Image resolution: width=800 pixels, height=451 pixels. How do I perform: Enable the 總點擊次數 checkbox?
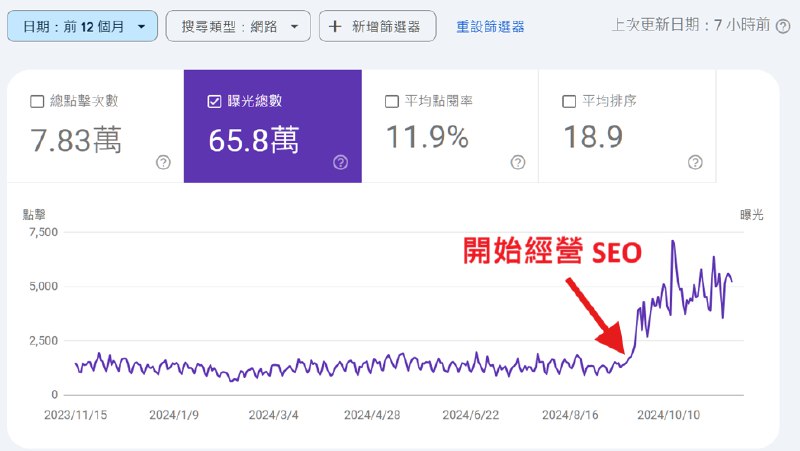(37, 101)
